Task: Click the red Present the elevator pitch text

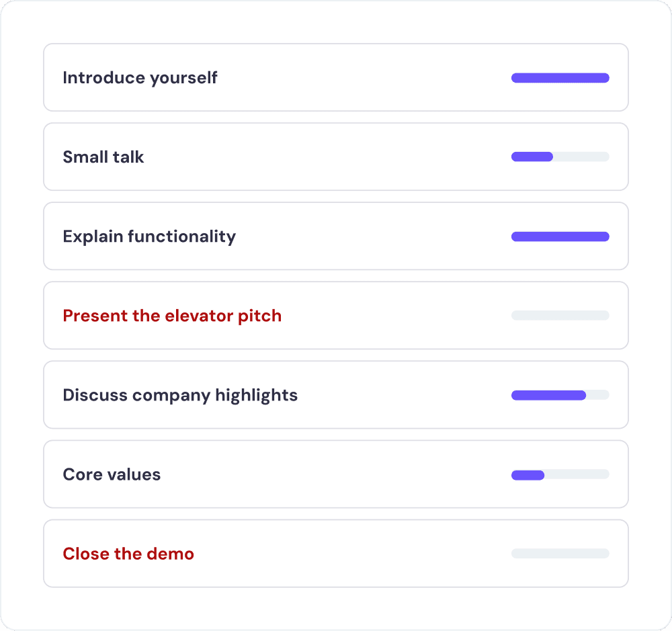Action: [x=172, y=315]
